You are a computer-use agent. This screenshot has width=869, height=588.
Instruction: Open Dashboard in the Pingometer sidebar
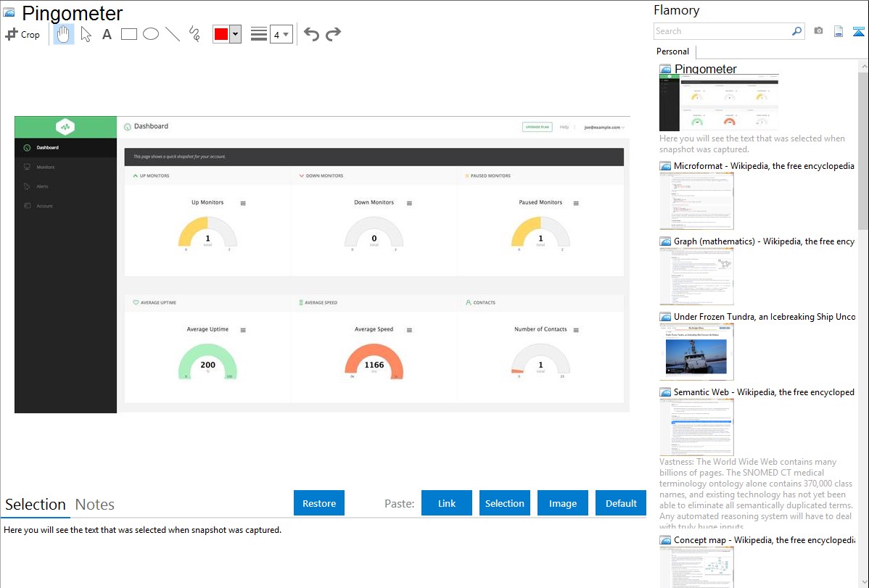pos(65,147)
